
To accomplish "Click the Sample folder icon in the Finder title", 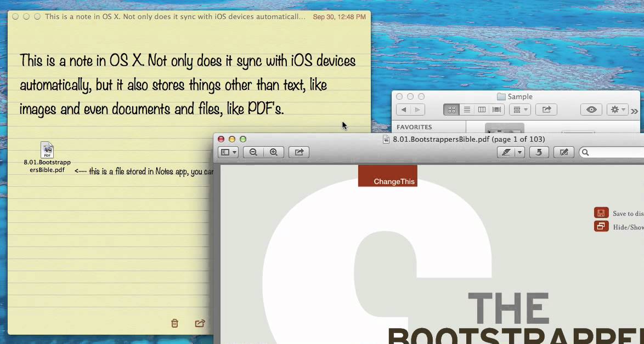I will click(501, 97).
